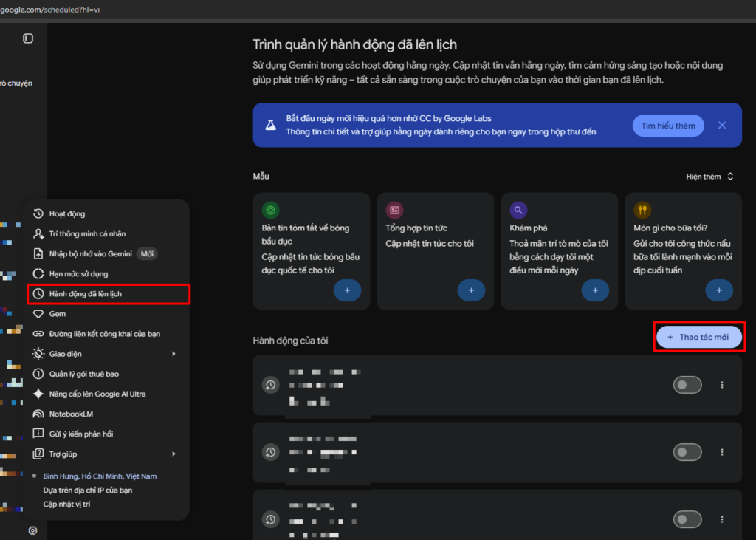The height and width of the screenshot is (540, 756).
Task: Click Tìm hiểu thêm button
Action: point(667,126)
